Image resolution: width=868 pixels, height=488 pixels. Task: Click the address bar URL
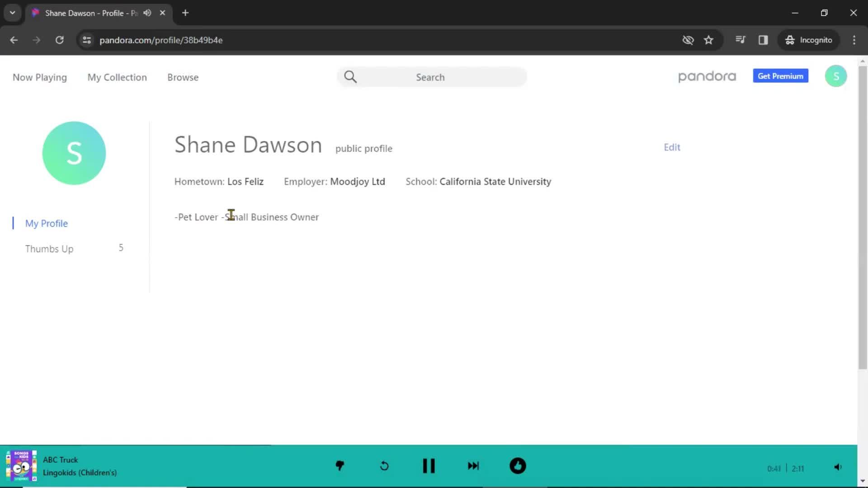[x=161, y=40]
